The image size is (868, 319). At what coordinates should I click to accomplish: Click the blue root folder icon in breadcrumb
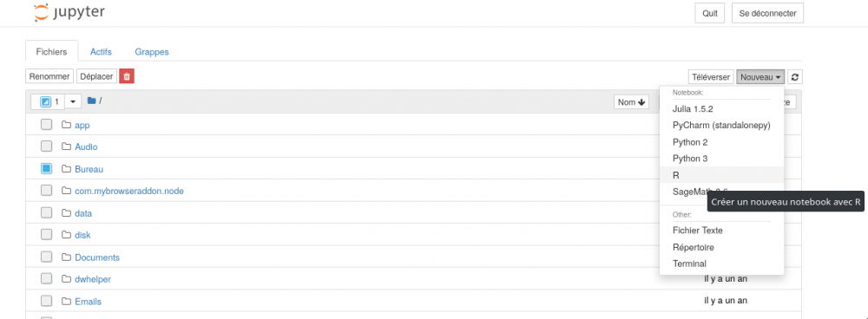91,101
